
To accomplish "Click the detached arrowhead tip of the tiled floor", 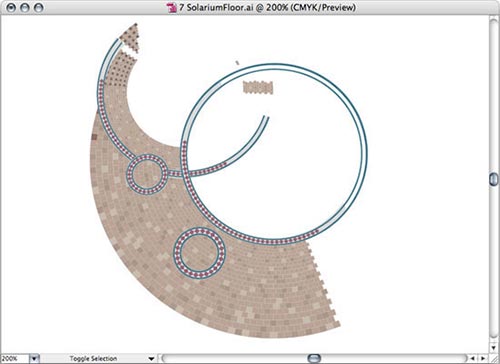I will coord(130,37).
